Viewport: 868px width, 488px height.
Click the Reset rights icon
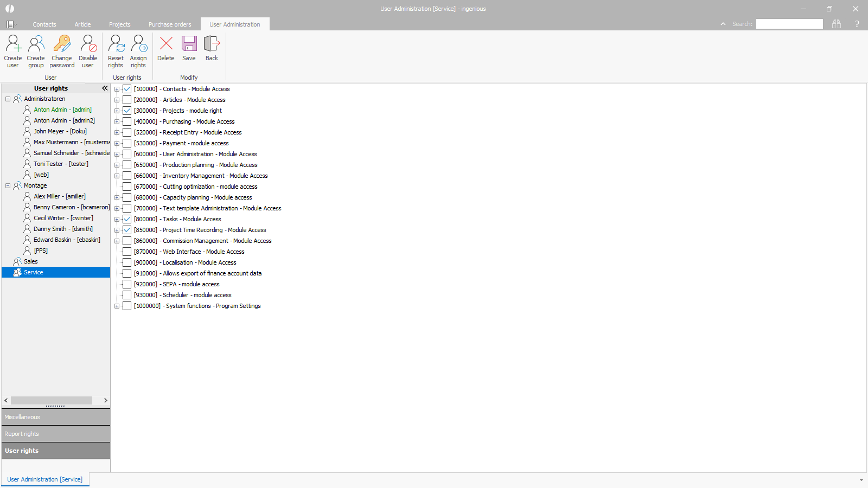116,44
